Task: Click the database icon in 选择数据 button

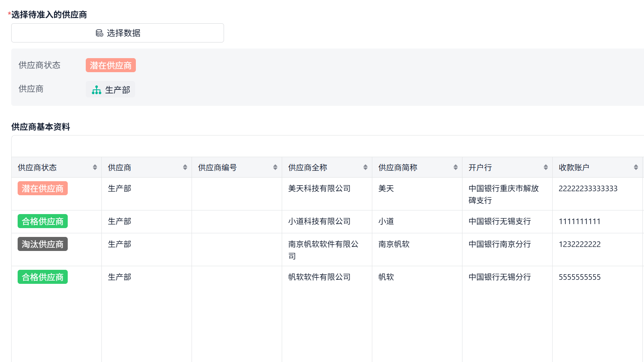Action: coord(99,33)
